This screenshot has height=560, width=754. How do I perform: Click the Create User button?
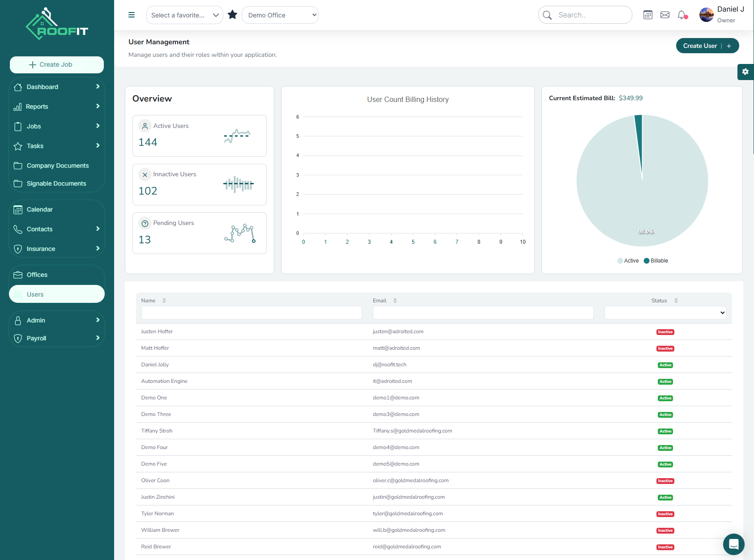[x=707, y=45]
